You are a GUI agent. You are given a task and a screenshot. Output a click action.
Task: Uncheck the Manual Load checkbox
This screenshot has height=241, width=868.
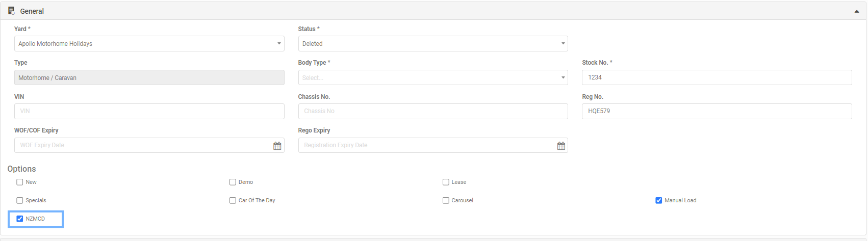click(x=658, y=200)
